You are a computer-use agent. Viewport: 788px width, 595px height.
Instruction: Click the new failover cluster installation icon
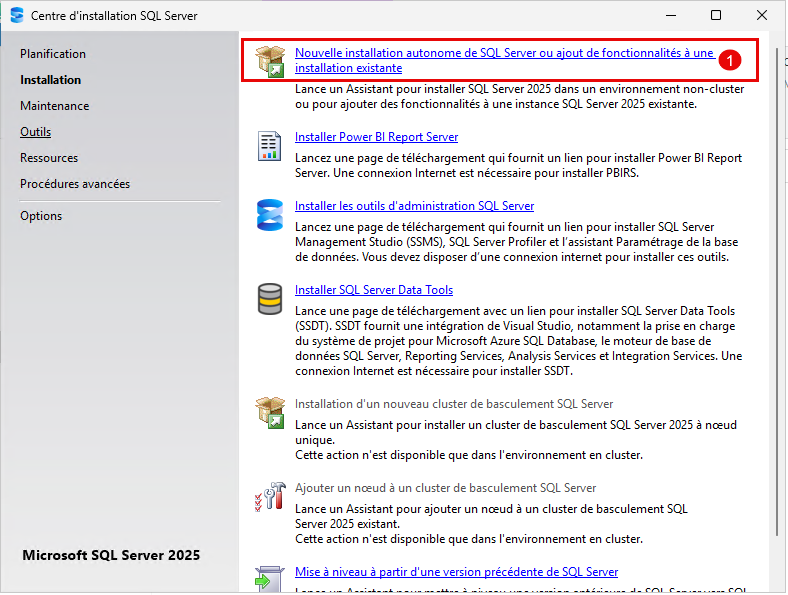tap(270, 412)
